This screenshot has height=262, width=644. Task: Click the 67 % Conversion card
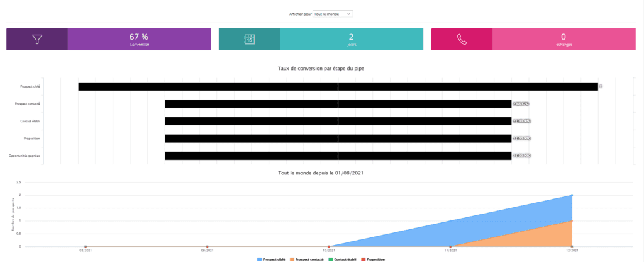pyautogui.click(x=138, y=39)
